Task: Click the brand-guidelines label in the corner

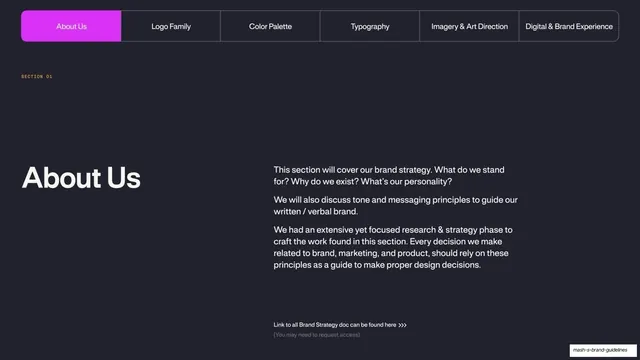Action: point(603,350)
